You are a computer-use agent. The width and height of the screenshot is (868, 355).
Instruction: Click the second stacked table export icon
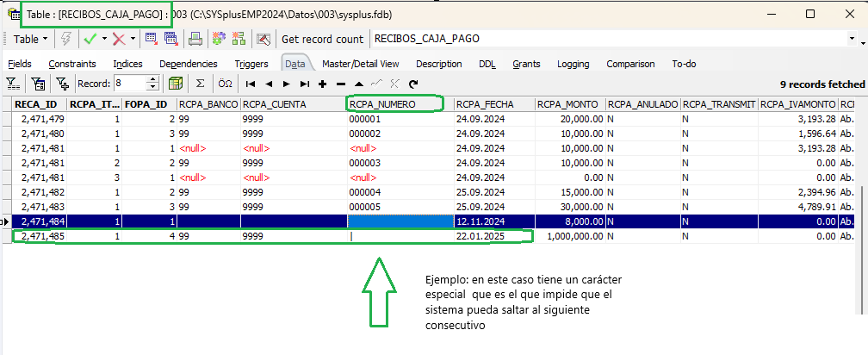(171, 39)
